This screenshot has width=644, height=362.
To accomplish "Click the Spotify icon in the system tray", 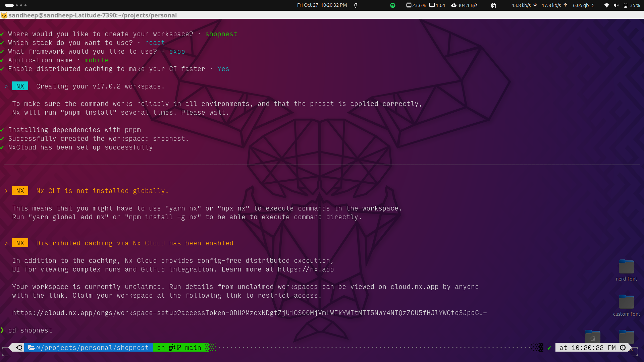I will (x=392, y=5).
